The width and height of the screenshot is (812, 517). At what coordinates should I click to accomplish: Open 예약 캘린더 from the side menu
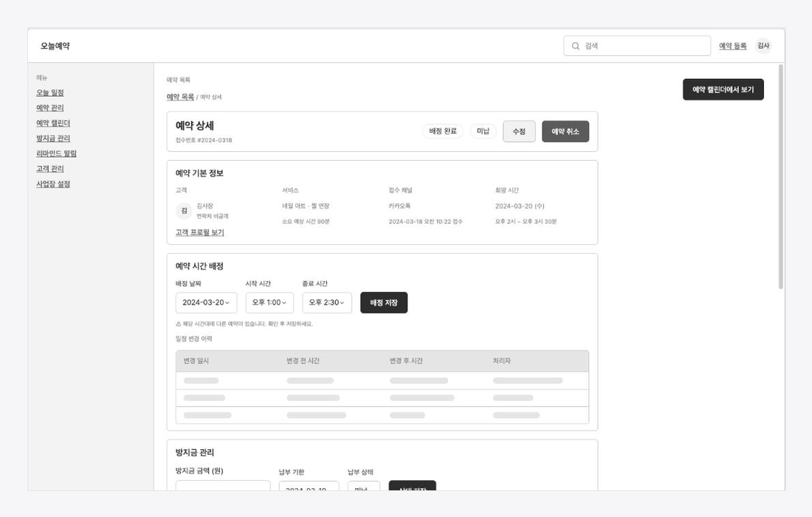click(53, 123)
